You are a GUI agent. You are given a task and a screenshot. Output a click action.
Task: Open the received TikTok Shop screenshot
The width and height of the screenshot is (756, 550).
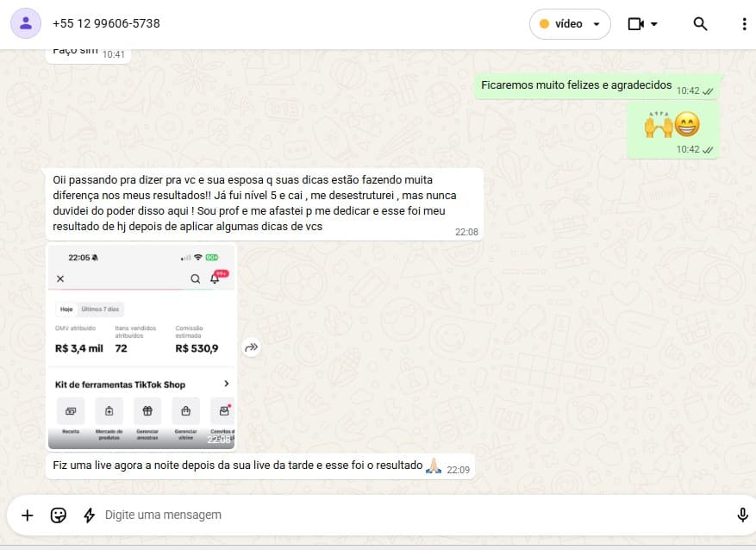click(x=141, y=347)
